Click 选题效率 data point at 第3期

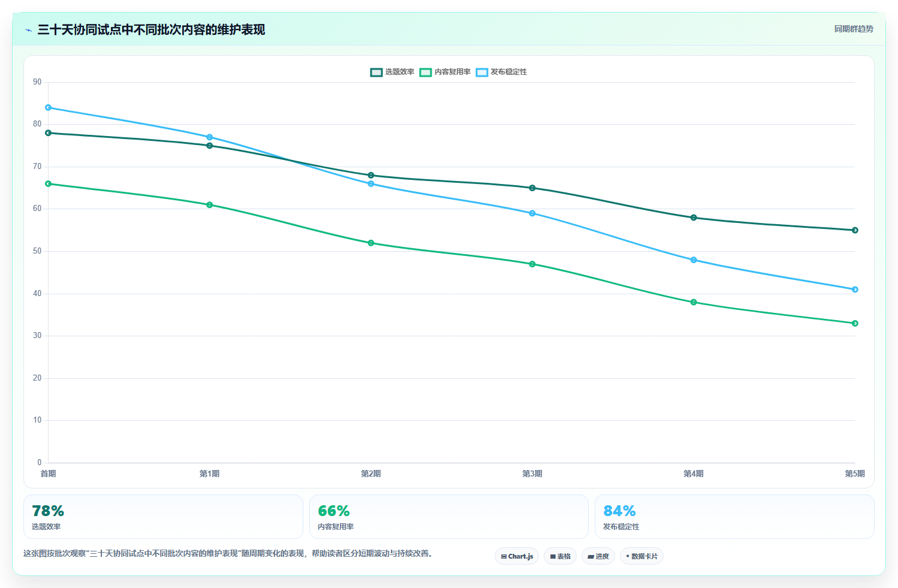(x=532, y=188)
